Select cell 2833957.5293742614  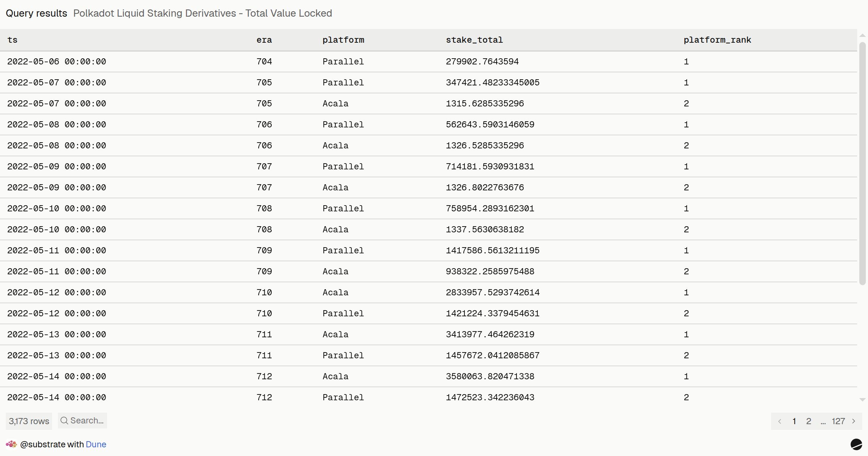coord(493,292)
